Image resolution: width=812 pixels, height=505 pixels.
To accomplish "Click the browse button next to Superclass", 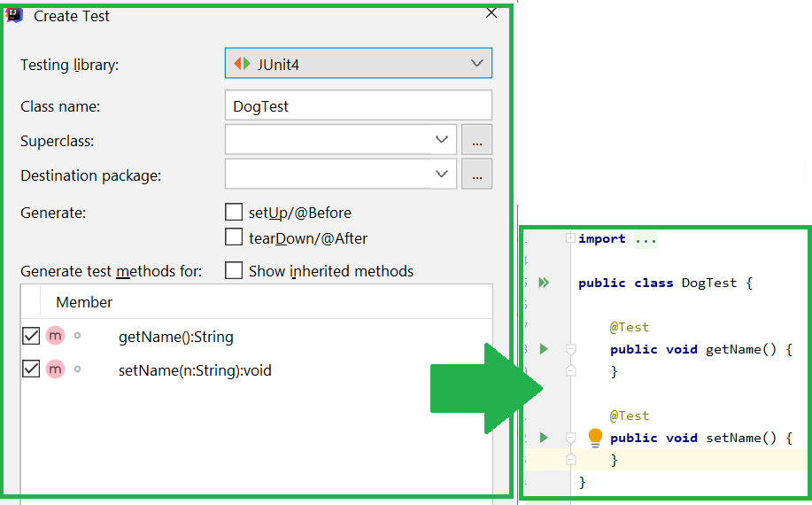I will (x=476, y=140).
